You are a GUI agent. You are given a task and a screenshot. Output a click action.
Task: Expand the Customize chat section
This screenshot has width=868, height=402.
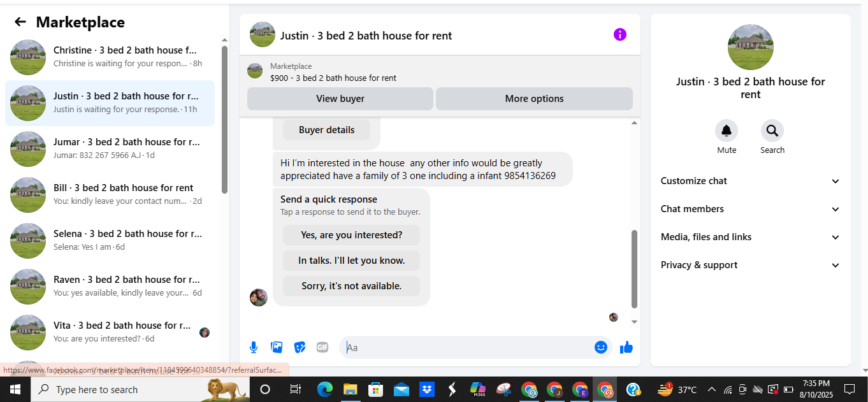(751, 181)
